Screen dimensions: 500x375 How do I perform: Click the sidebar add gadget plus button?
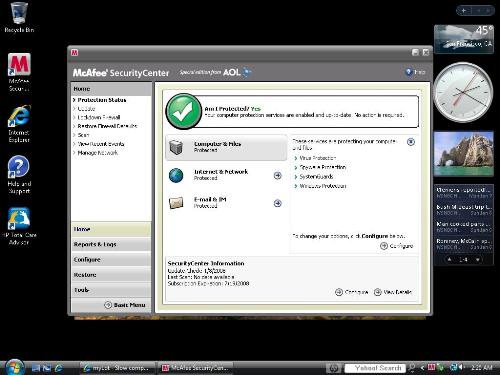(x=464, y=11)
